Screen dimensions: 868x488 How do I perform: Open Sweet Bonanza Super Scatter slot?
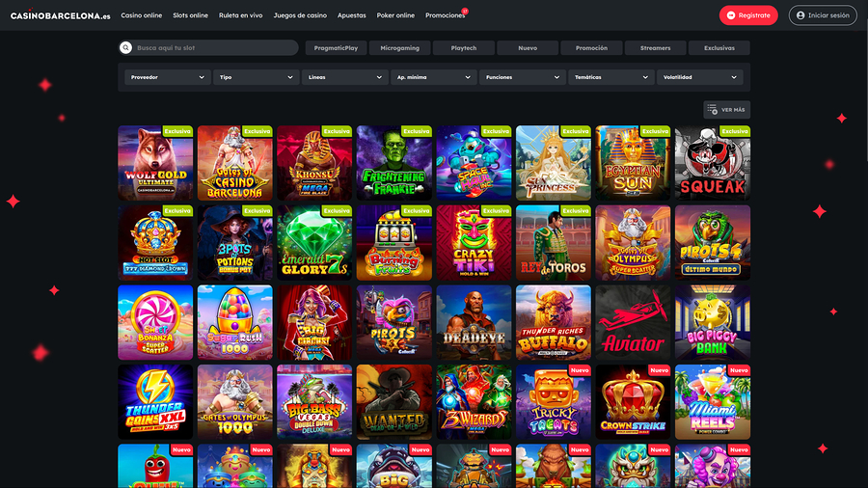click(155, 322)
